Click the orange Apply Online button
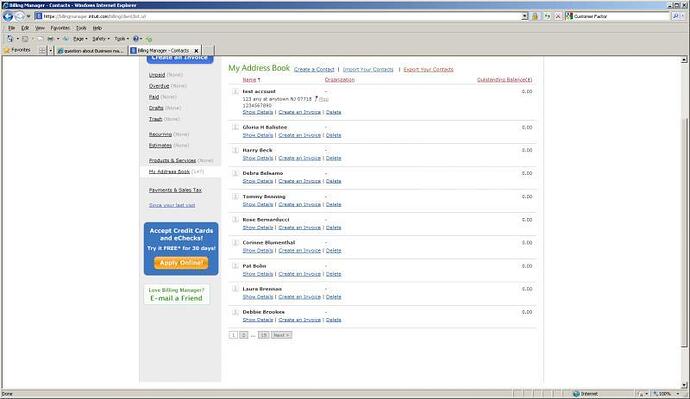 (181, 263)
